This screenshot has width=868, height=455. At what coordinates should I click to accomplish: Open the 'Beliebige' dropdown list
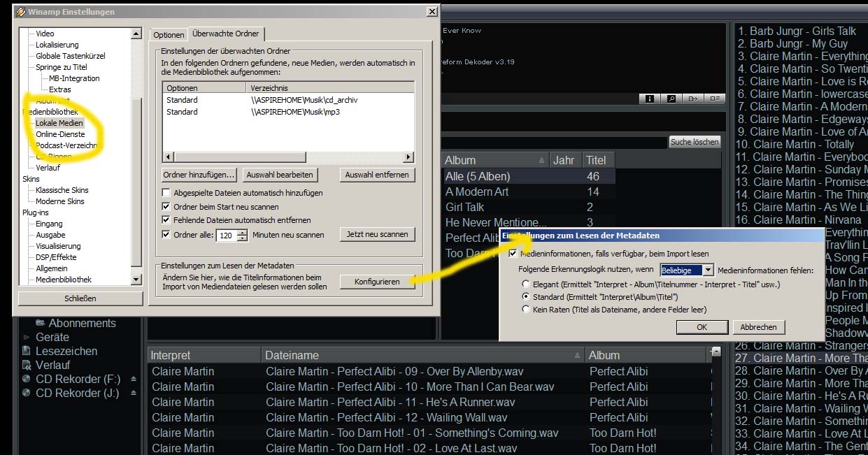coord(708,270)
